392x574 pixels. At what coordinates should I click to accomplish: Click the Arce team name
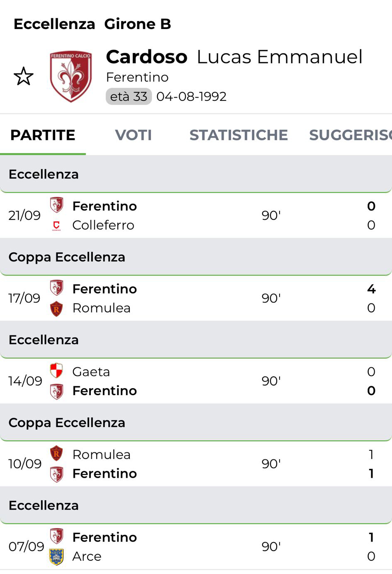point(87,557)
